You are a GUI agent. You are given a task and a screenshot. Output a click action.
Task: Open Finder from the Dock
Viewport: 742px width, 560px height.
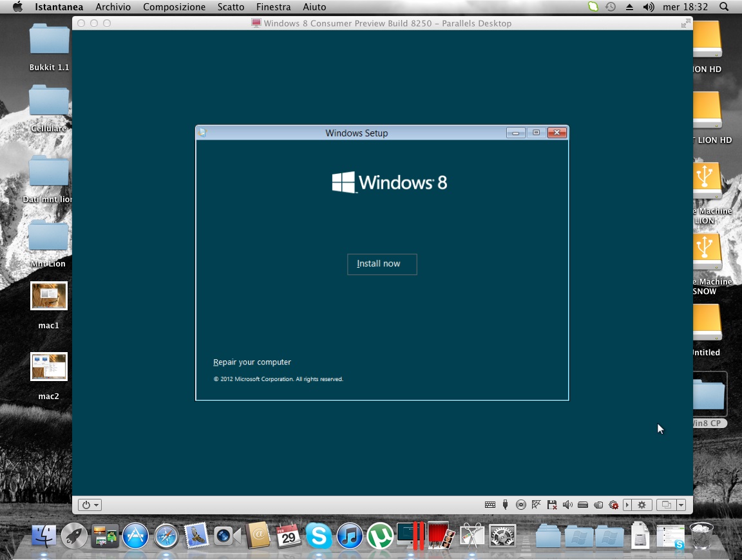44,536
